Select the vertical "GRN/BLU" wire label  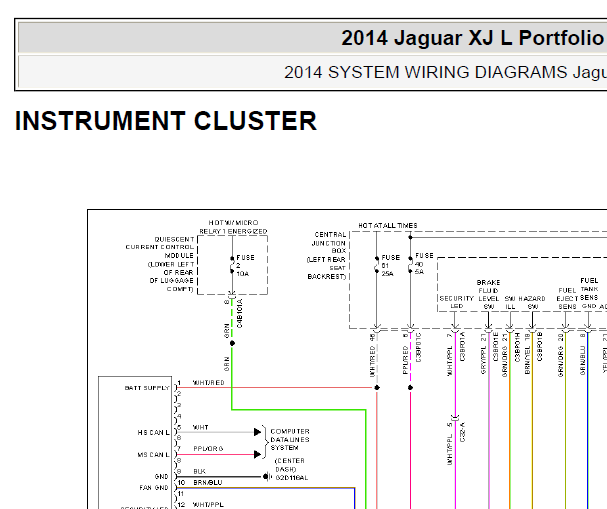(583, 360)
